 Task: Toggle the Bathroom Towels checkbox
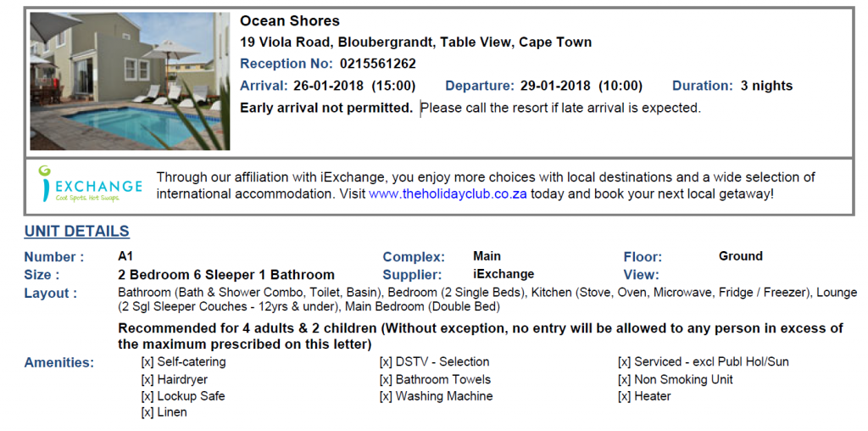pos(386,380)
